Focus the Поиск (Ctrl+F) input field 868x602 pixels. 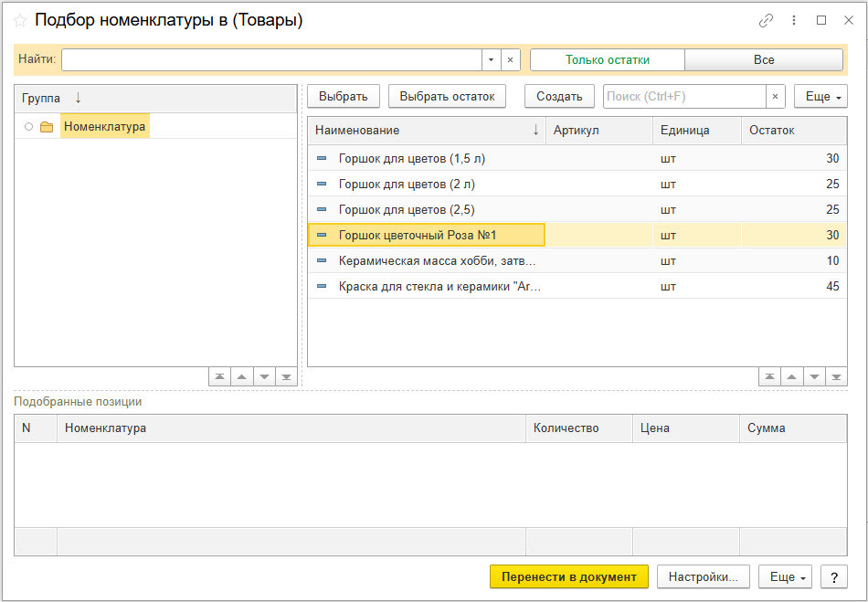[684, 96]
